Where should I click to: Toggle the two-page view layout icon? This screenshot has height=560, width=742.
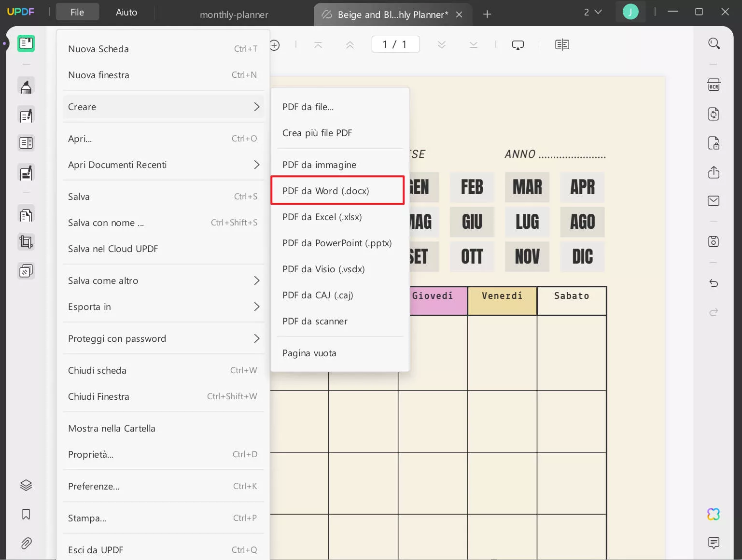(x=562, y=45)
